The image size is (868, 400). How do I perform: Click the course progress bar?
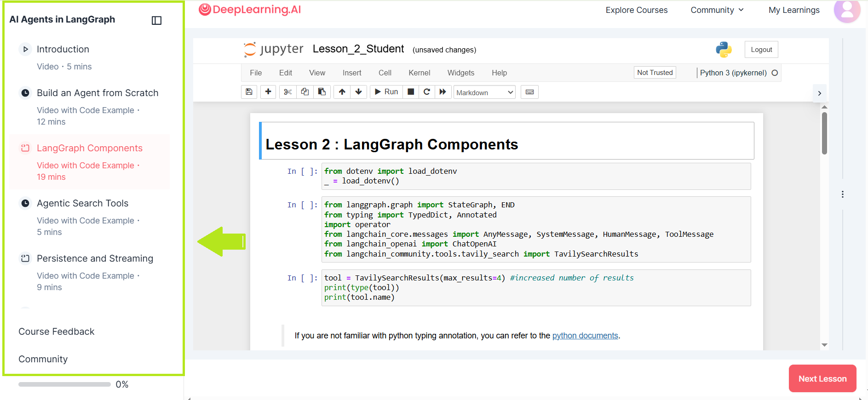coord(64,384)
